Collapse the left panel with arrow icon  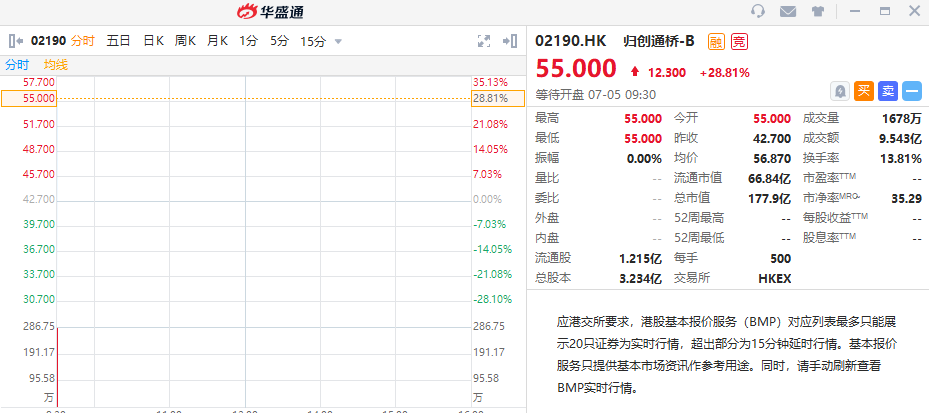pos(16,41)
